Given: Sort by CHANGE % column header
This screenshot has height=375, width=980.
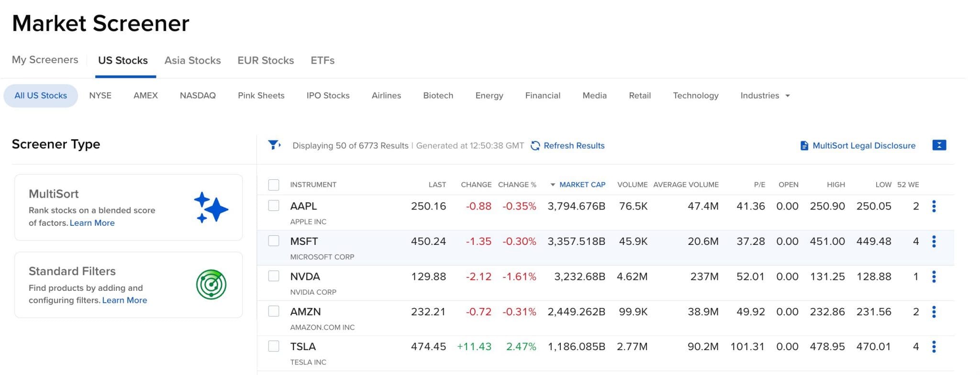Looking at the screenshot, I should (x=517, y=185).
